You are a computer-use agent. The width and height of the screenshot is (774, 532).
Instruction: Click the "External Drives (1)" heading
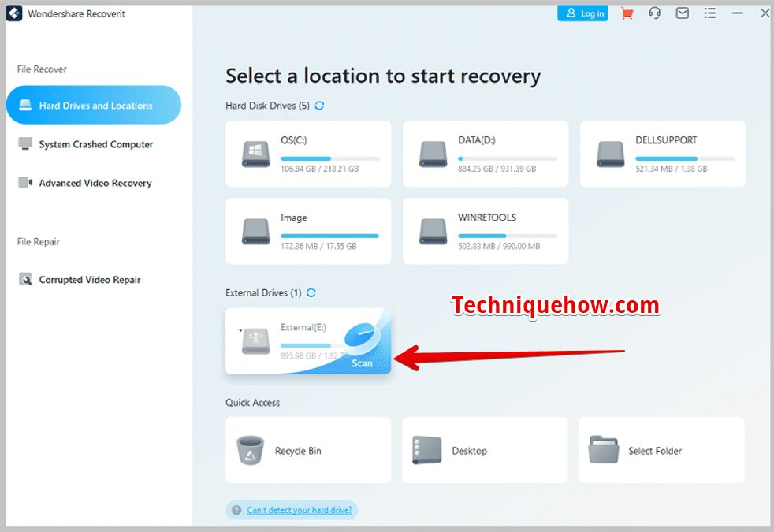tap(263, 292)
